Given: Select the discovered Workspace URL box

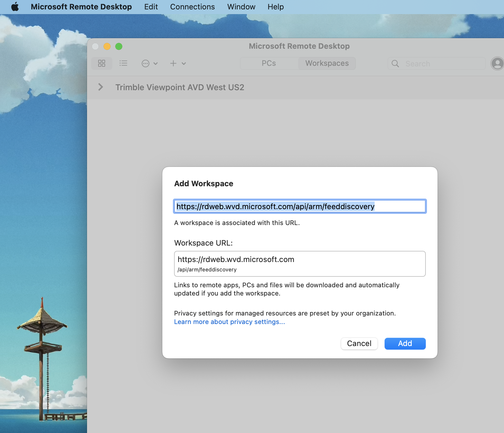Looking at the screenshot, I should click(300, 264).
